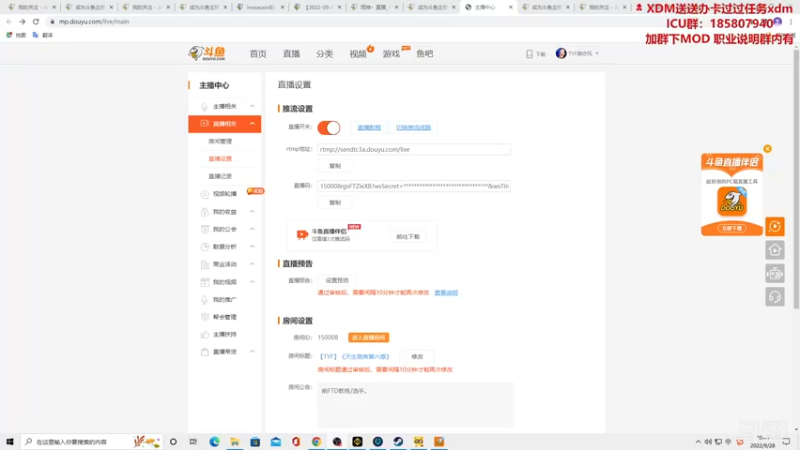The image size is (800, 450).
Task: Click the 帮会管理 shield icon
Action: 205,317
